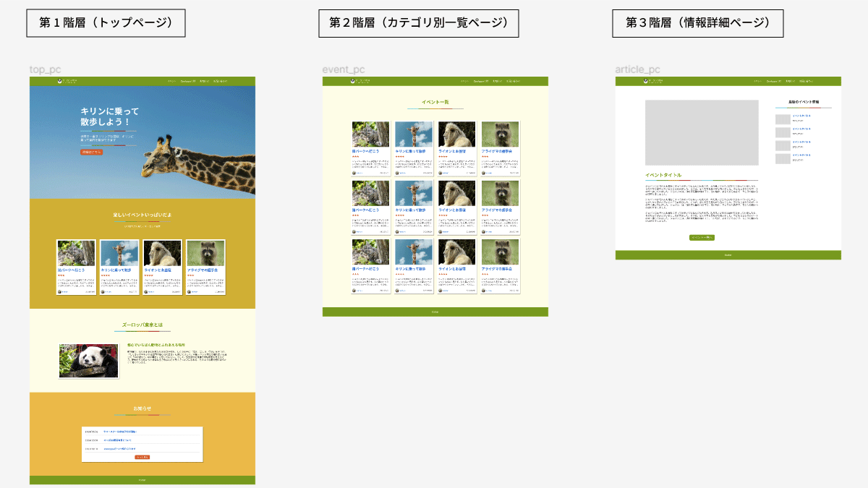Click the 第２階層（カテゴリ別一覧ページ） title box

pyautogui.click(x=419, y=23)
